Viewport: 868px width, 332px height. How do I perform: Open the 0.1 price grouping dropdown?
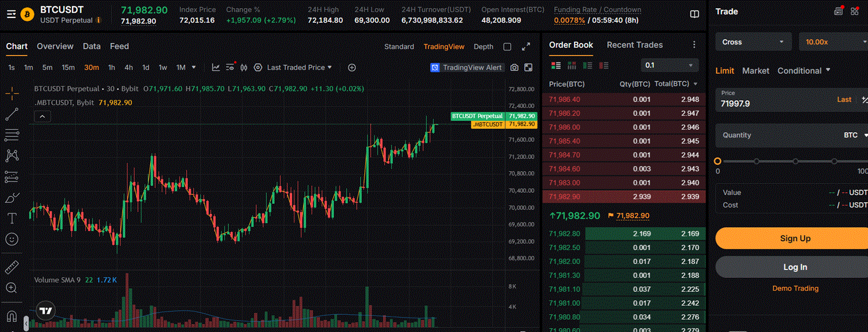point(670,65)
